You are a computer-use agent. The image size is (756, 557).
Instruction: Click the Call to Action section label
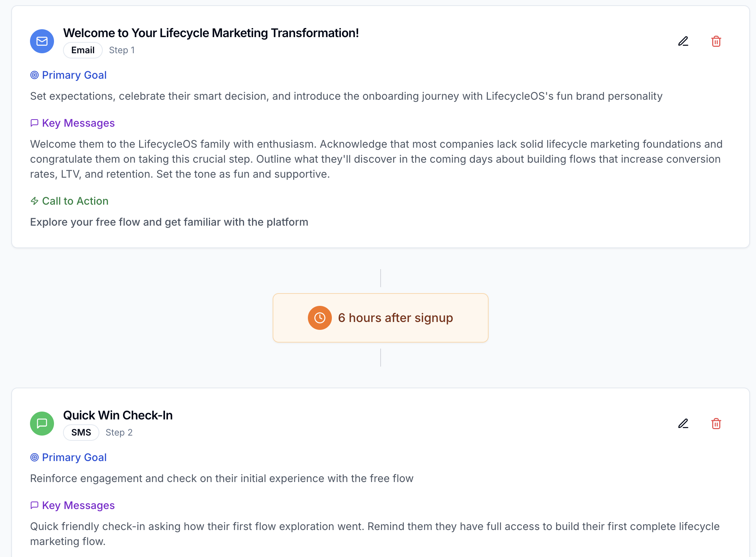[75, 201]
